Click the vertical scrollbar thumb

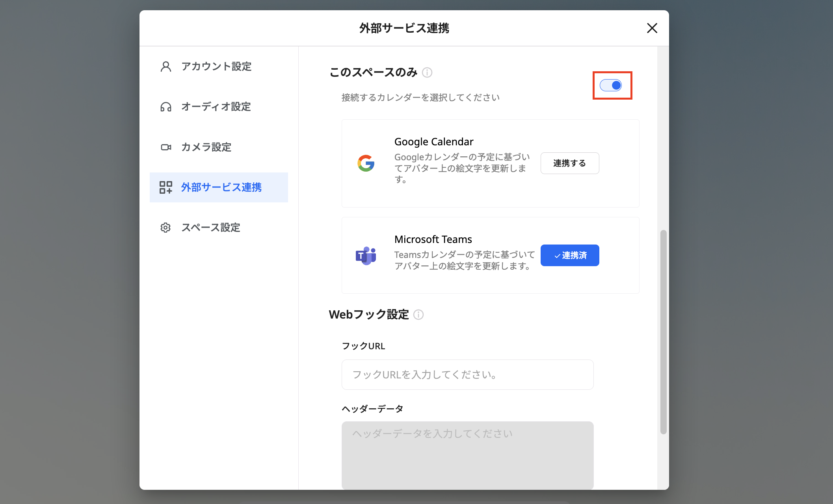coord(664,332)
